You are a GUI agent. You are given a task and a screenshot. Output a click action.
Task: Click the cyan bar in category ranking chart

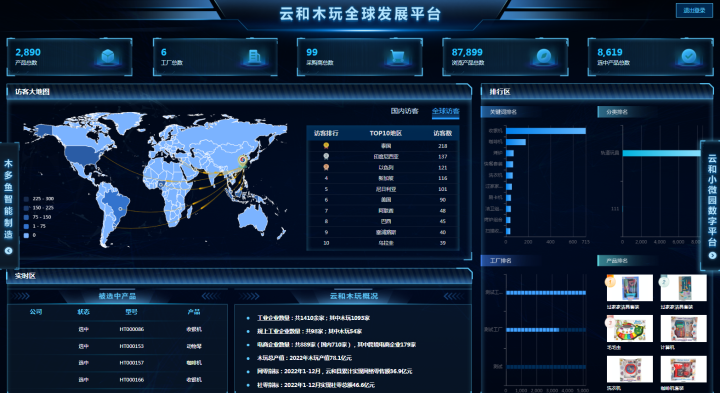(x=661, y=153)
